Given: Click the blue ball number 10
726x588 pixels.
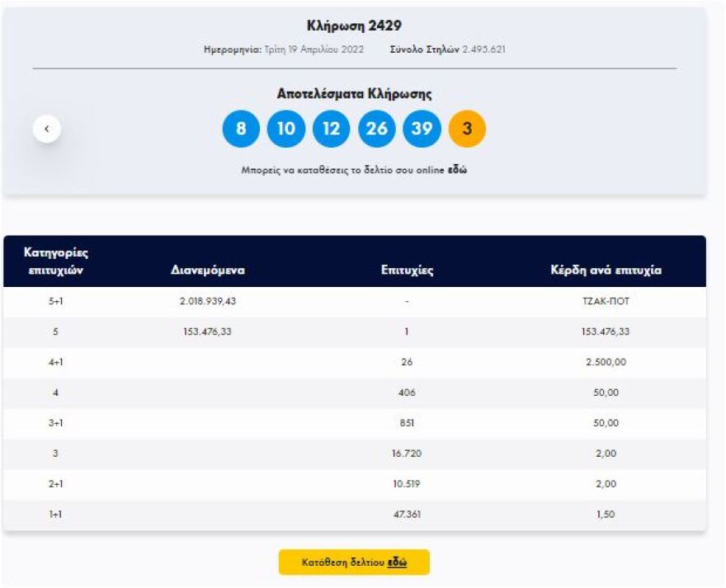Looking at the screenshot, I should coord(286,129).
